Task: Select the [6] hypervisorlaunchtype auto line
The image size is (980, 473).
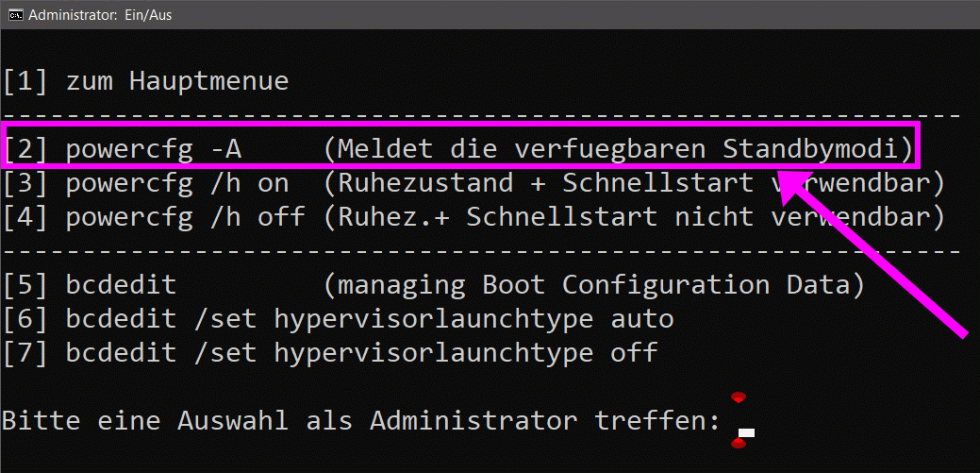Action: pos(338,319)
